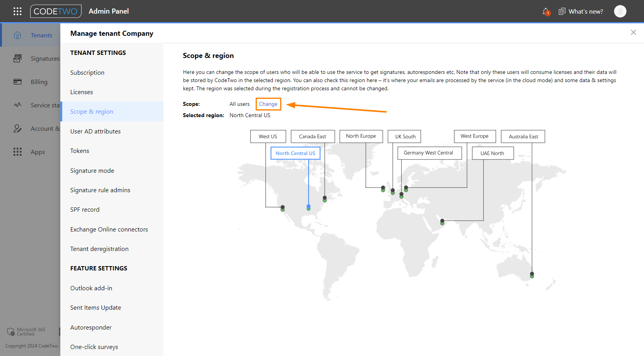Click the FEATURE SETTINGS section header
The width and height of the screenshot is (644, 356).
(99, 268)
